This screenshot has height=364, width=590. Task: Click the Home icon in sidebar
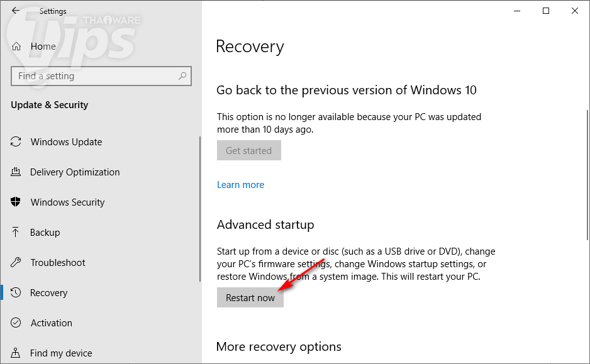click(16, 47)
